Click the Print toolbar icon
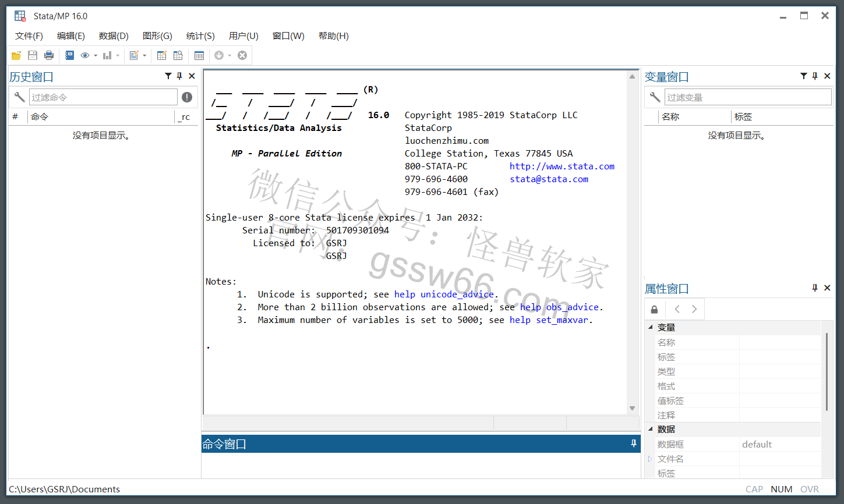844x504 pixels. coord(49,55)
